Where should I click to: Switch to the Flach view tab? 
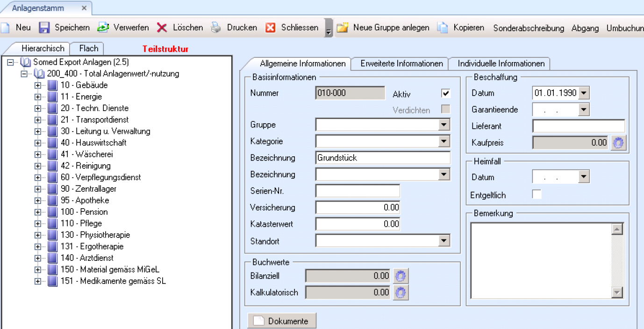[x=88, y=49]
